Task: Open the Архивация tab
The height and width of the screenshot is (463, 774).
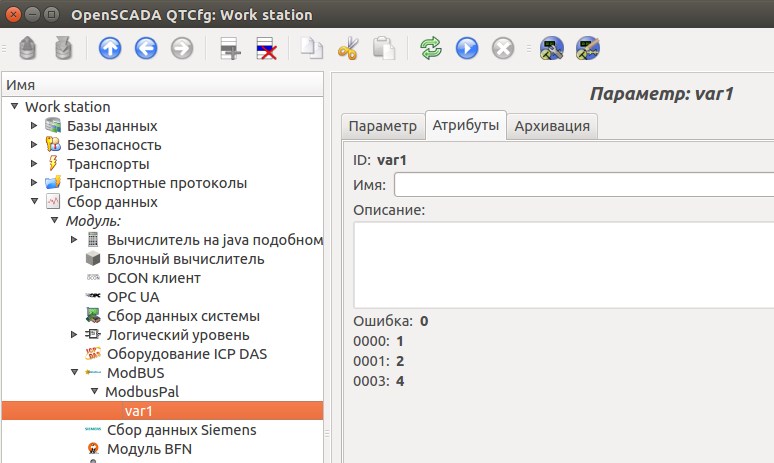Action: 553,126
